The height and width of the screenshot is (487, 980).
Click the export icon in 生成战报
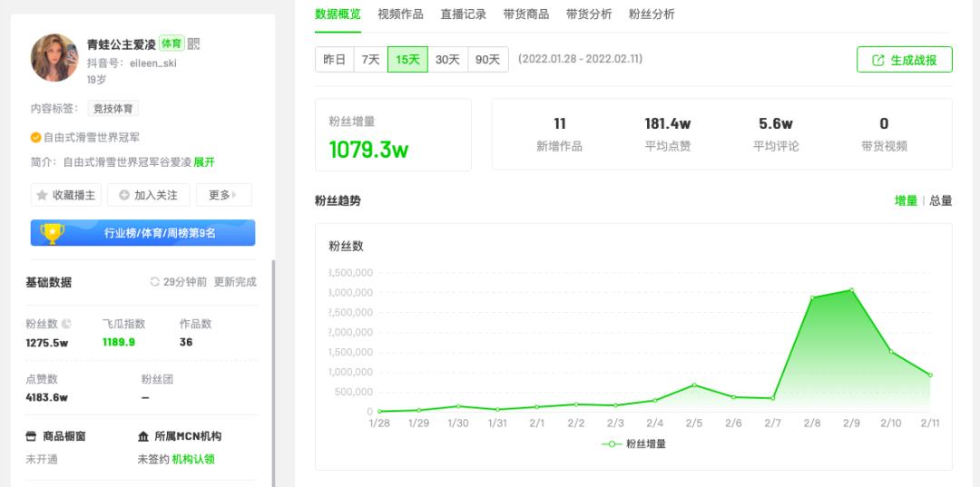tap(878, 60)
